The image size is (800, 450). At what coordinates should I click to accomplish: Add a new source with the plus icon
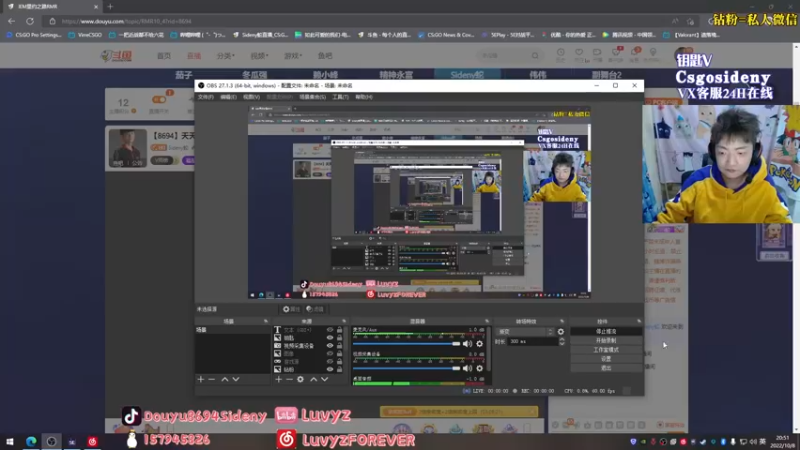click(279, 379)
